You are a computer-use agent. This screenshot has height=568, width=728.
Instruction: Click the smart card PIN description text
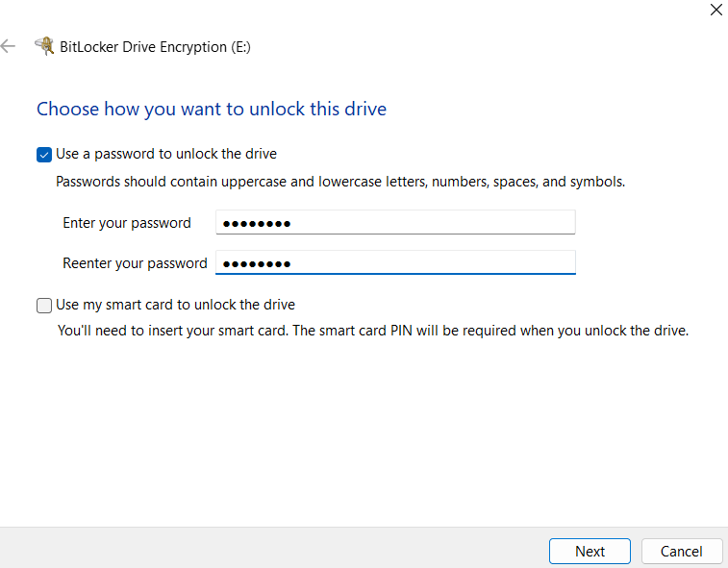(x=373, y=331)
